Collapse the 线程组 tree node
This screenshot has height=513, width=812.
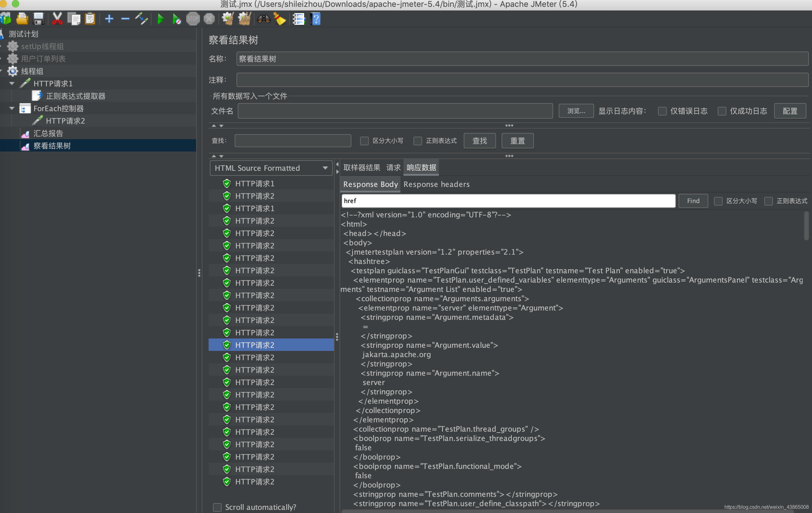coord(2,71)
